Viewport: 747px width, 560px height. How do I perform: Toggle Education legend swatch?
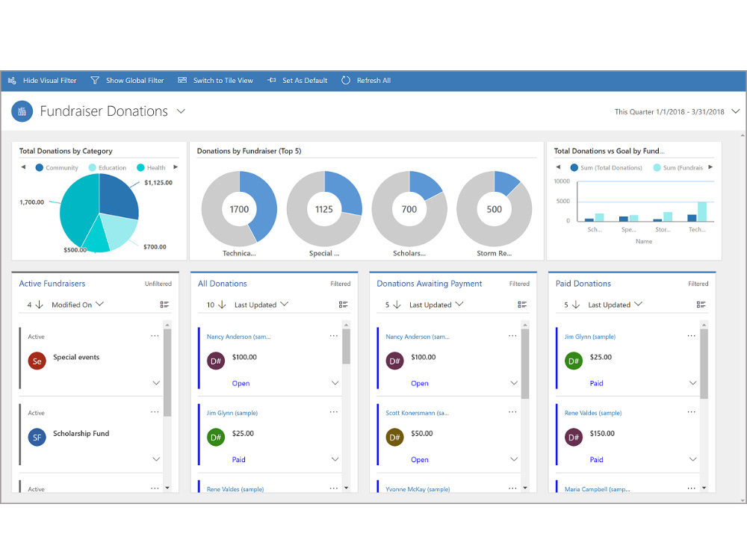coord(93,167)
